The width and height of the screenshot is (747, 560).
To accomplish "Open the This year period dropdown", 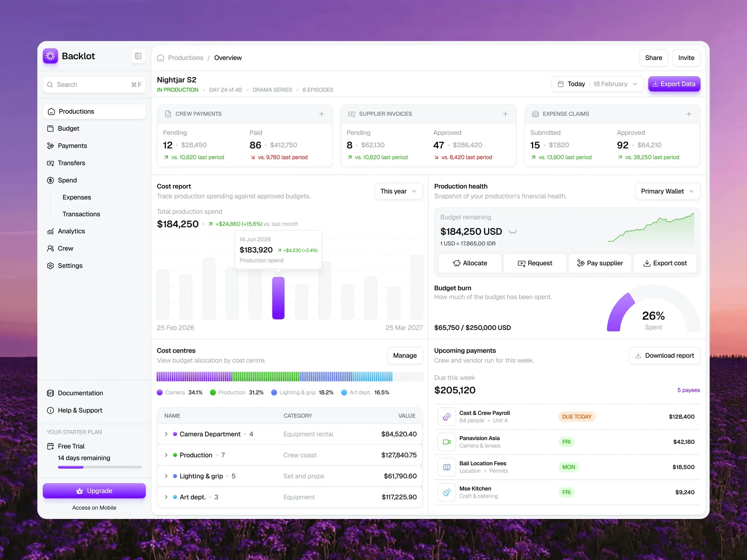I will click(398, 191).
